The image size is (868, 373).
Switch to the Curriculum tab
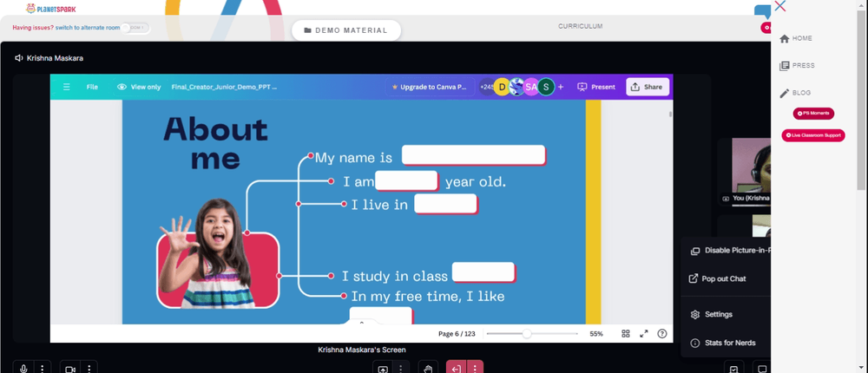[x=580, y=26]
